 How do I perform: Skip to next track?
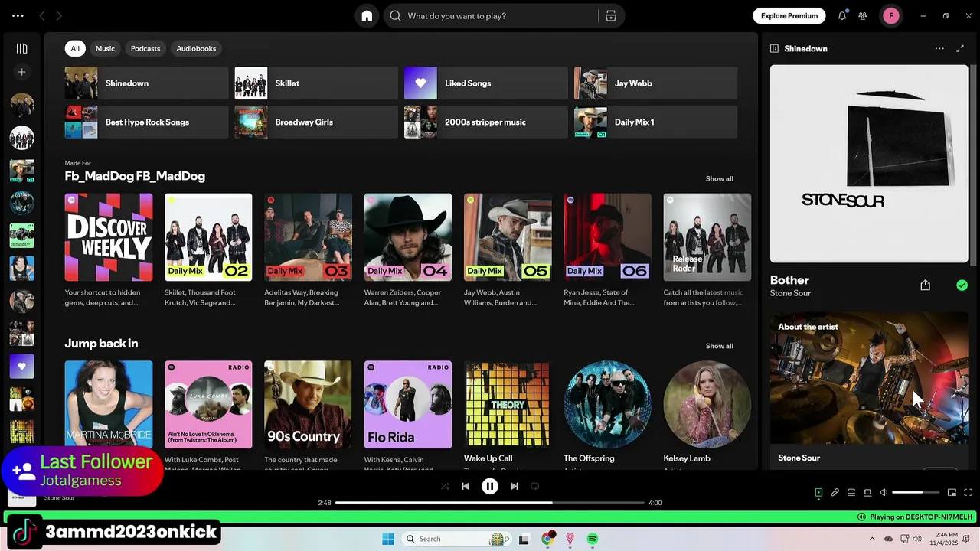point(514,486)
